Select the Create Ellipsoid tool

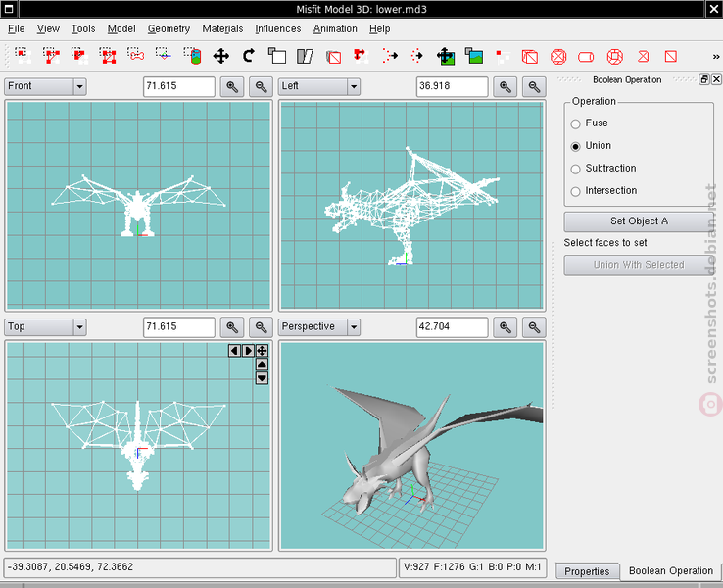pos(558,57)
